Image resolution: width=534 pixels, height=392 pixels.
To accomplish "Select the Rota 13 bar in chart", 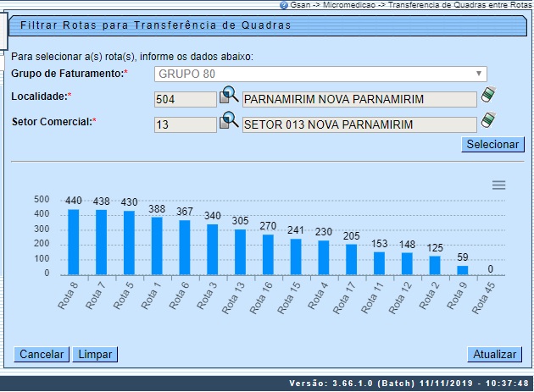I will click(x=240, y=252).
